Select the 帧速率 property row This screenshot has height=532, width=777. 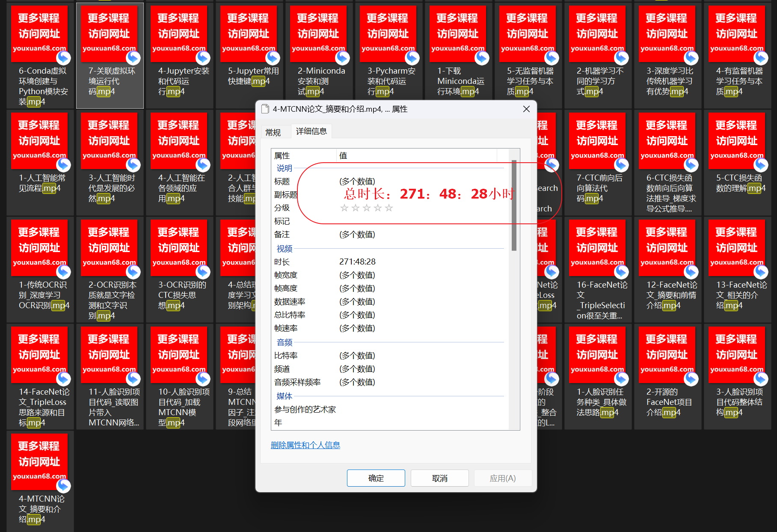pyautogui.click(x=390, y=328)
